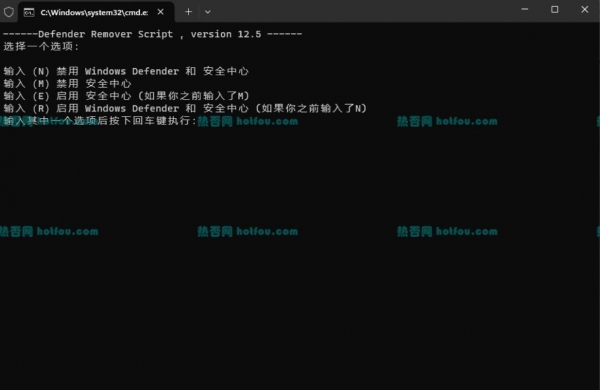Minimize the terminal window
The width and height of the screenshot is (600, 390).
coord(525,10)
